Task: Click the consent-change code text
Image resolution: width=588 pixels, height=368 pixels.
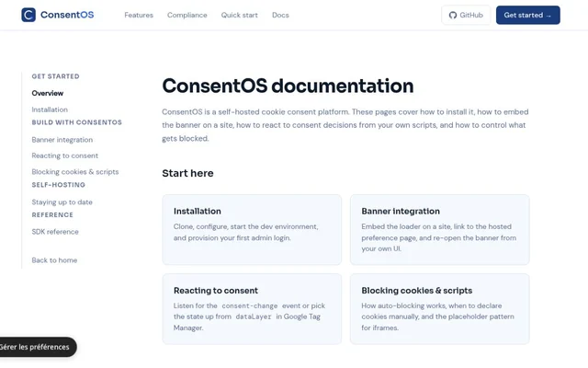Action: pos(250,306)
